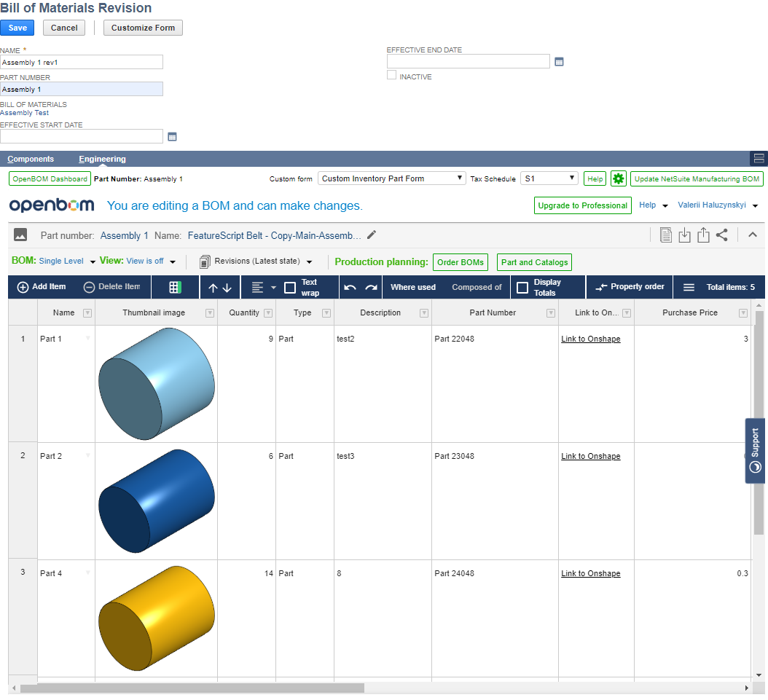Screen dimensions: 768x700
Task: Click the download/import icon
Action: [x=684, y=235]
